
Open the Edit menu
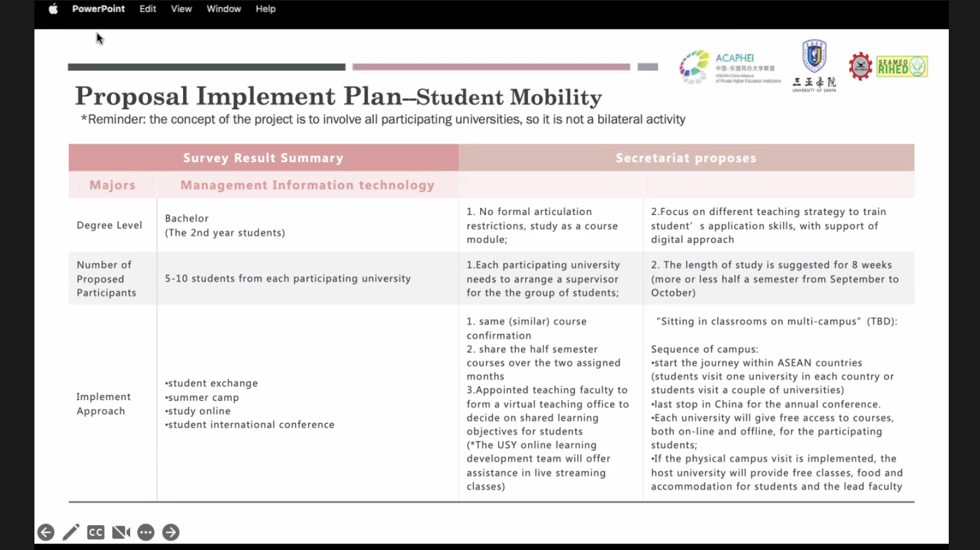148,9
